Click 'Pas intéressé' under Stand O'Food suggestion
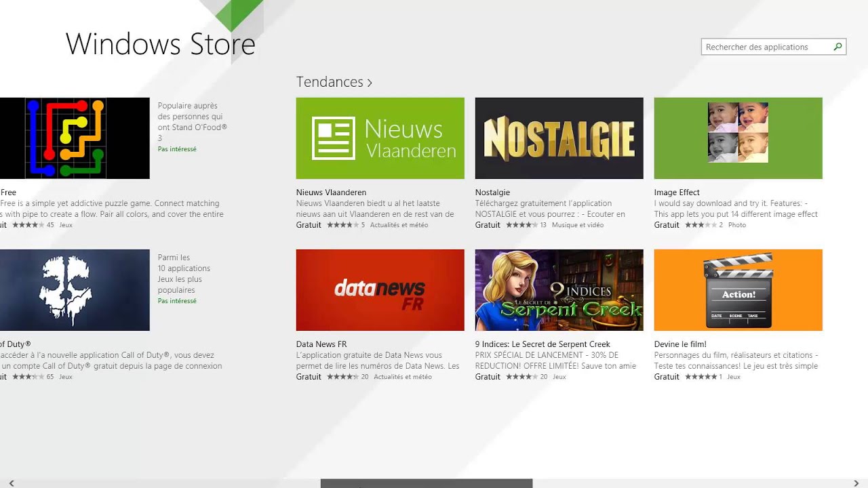Viewport: 868px width, 488px height. 177,149
